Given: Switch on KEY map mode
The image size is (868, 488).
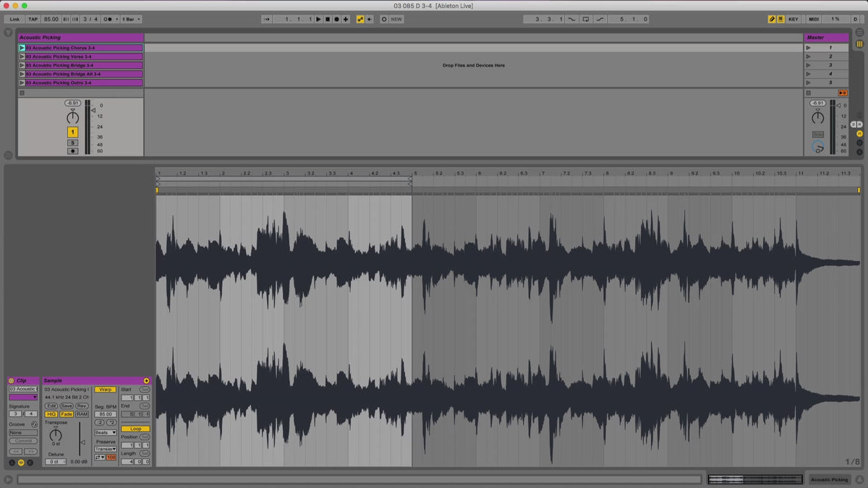Looking at the screenshot, I should tap(793, 20).
